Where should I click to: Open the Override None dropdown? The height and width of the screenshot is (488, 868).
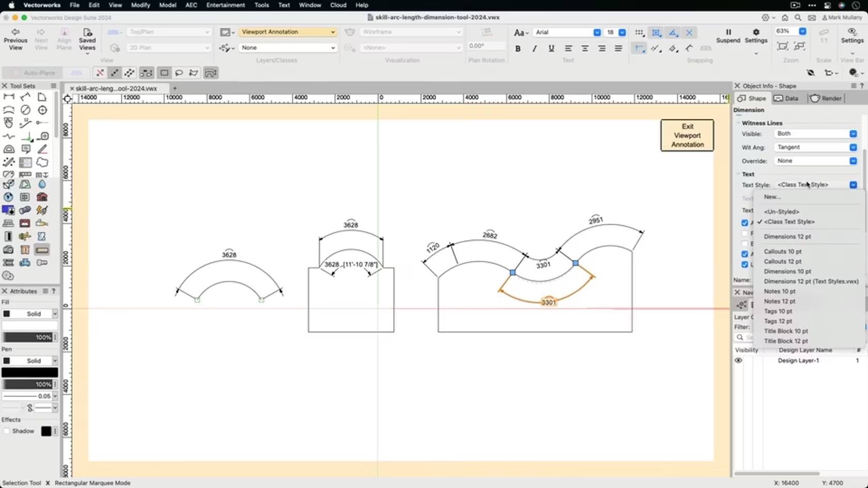816,161
